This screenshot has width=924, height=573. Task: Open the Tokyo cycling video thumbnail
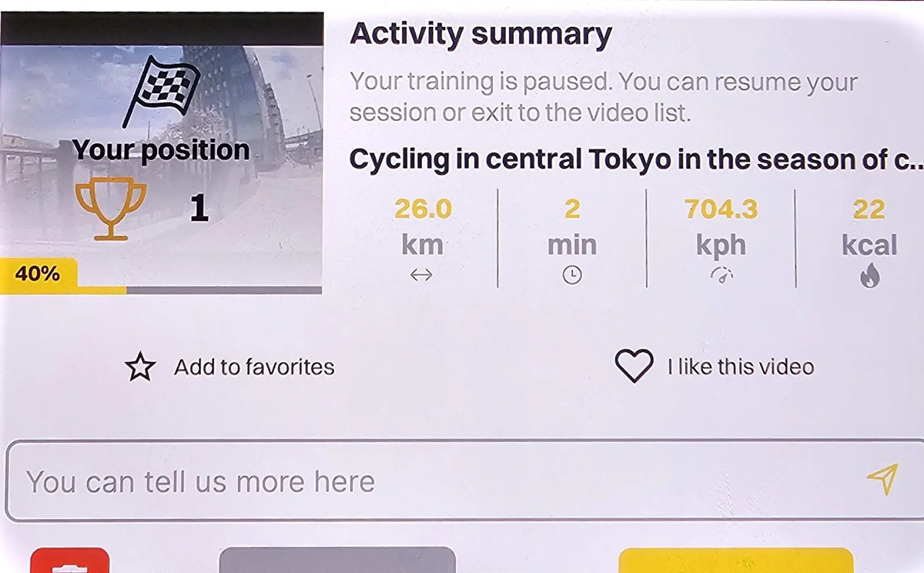click(161, 152)
